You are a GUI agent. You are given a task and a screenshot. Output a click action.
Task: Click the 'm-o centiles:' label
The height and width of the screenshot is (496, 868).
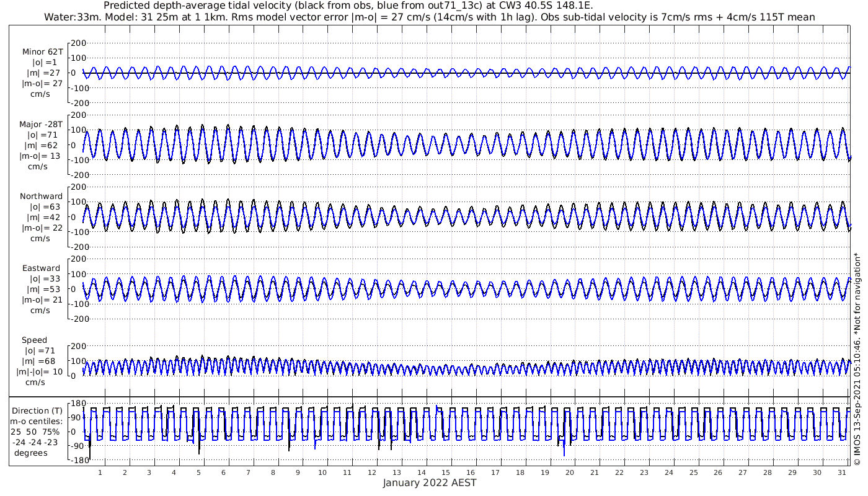(36, 421)
